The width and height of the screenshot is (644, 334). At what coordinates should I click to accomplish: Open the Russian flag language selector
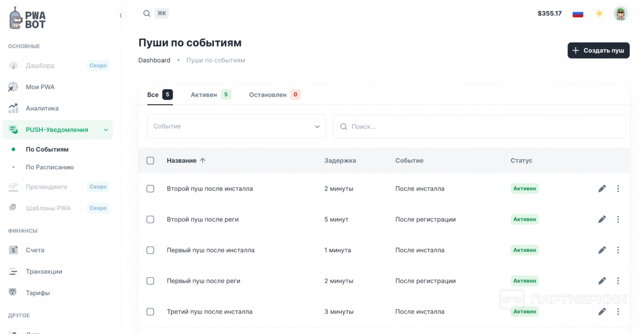(x=578, y=14)
